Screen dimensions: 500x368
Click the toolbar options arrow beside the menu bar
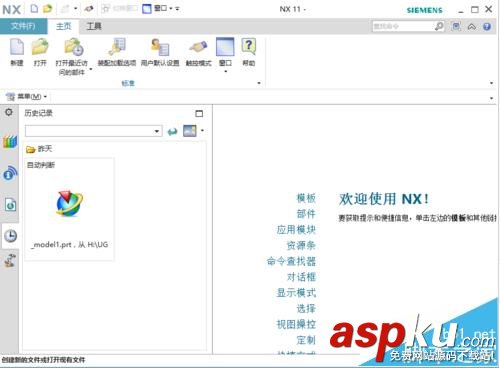click(491, 98)
